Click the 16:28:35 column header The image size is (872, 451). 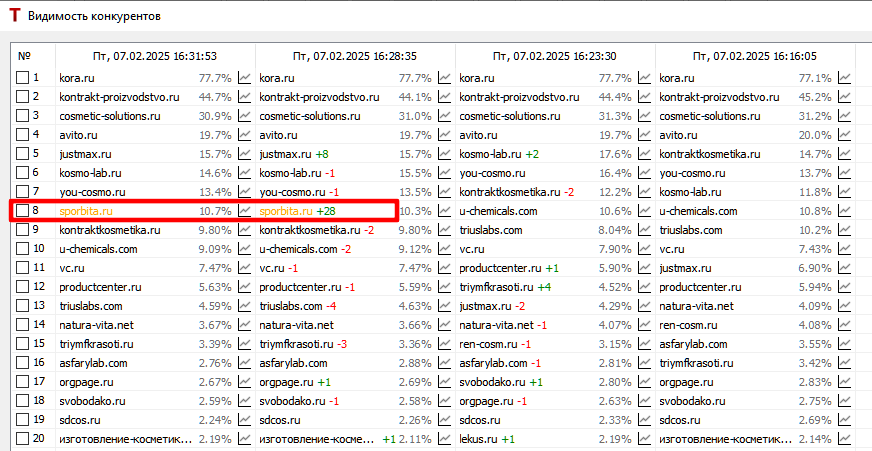point(355,56)
